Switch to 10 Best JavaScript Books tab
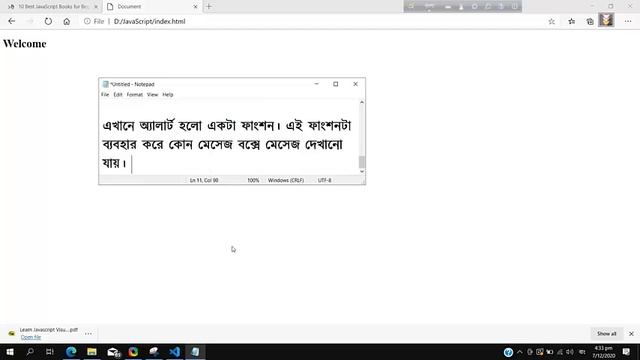 53,7
